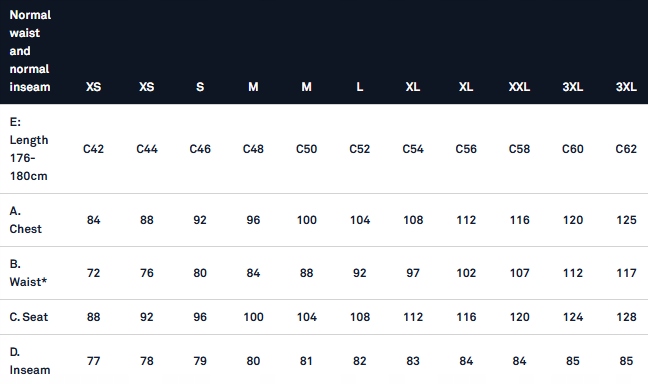
Task: Select waist value 97
Action: coord(413,273)
